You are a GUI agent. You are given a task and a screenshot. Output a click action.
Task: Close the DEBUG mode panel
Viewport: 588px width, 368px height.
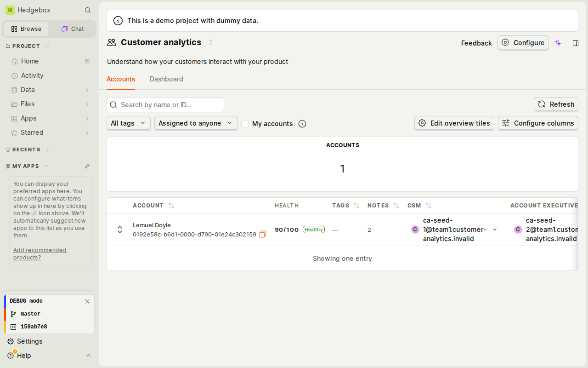click(87, 301)
